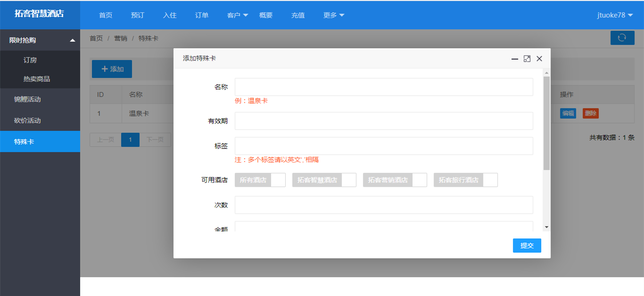Open the 客户 dropdown menu
Screen dimensions: 644x296
(x=237, y=15)
